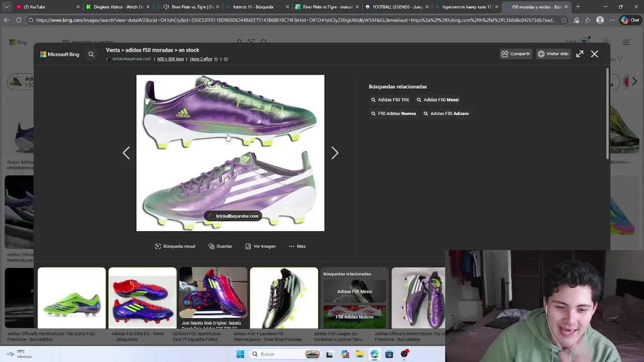Close the image detail viewer with the X

coord(595,54)
